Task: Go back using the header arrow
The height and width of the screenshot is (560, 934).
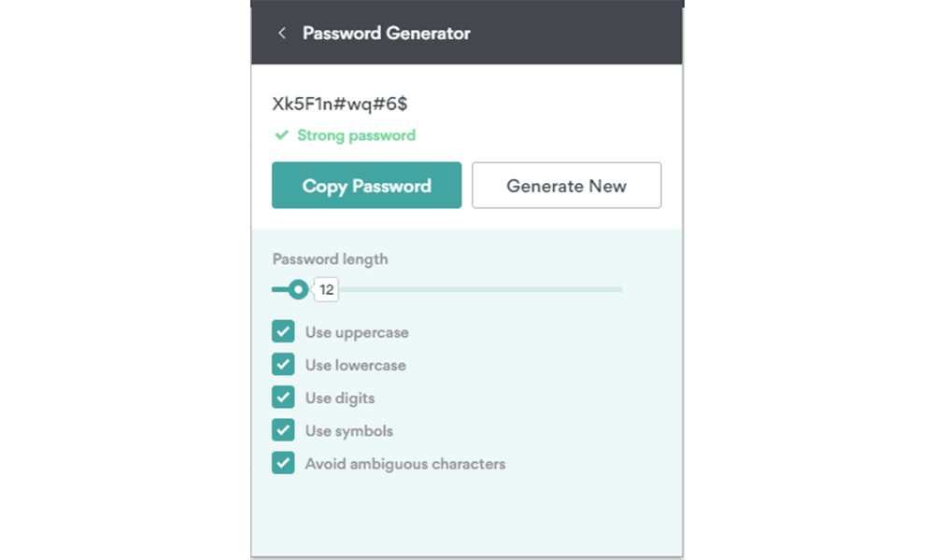Action: tap(282, 34)
